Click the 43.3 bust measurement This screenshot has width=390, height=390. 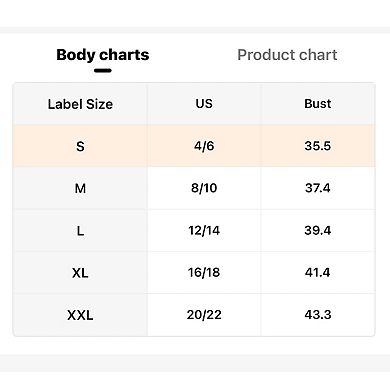[318, 315]
